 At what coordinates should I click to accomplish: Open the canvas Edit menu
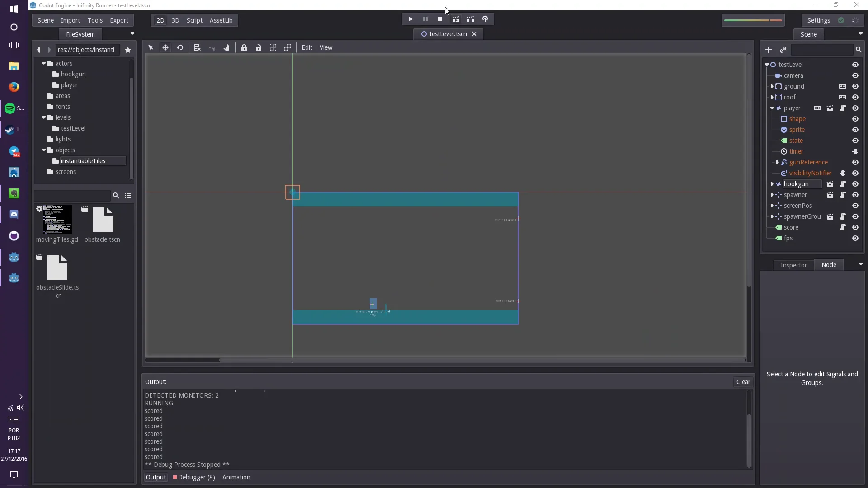point(307,47)
